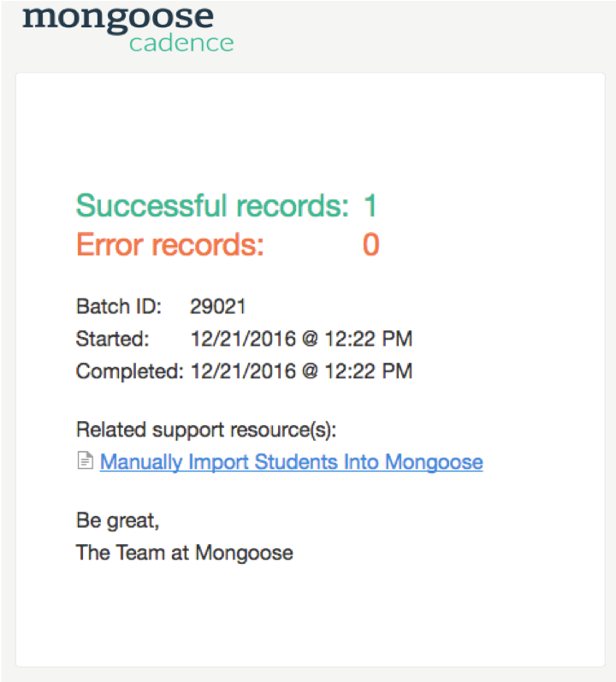The width and height of the screenshot is (616, 682).
Task: Click the Error records heading
Action: [170, 246]
